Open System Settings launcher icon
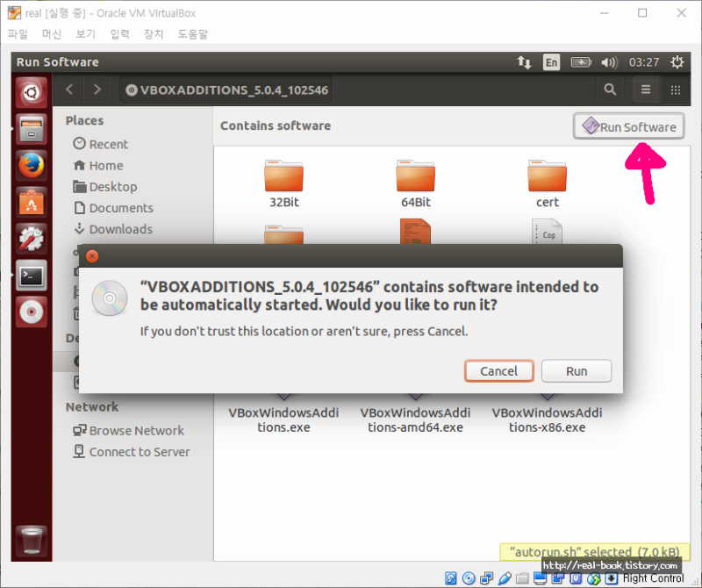 point(32,239)
